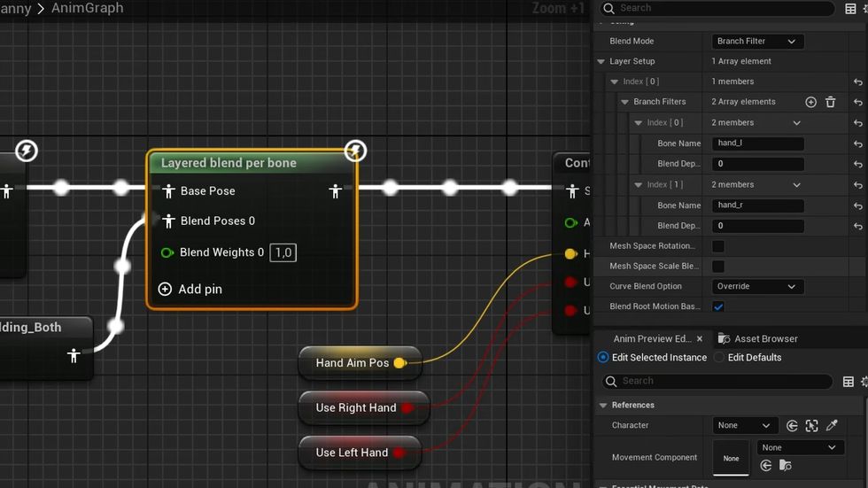The width and height of the screenshot is (868, 488).
Task: Collapse Branch Filters Index [0] entry
Action: [639, 123]
